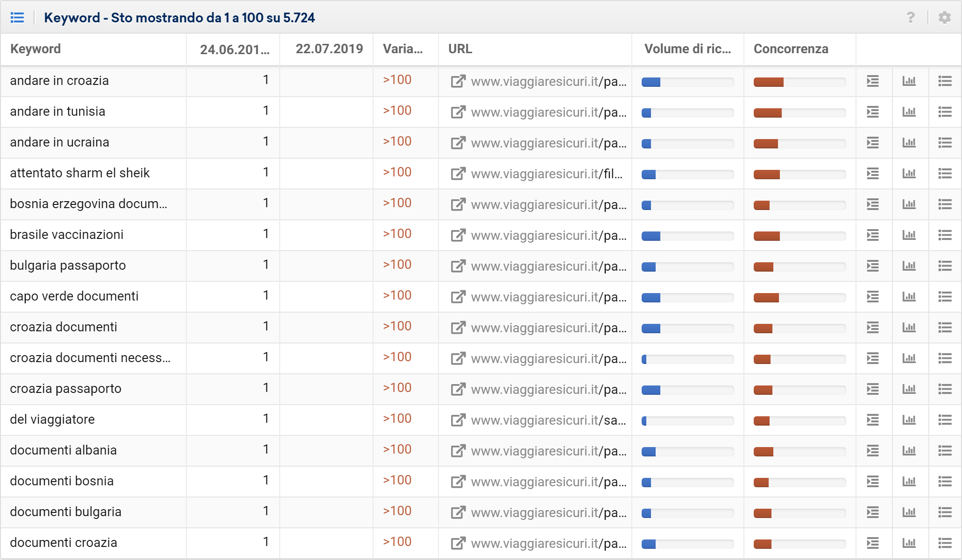Open keyword list icon for attentato sharm el sheik
This screenshot has height=560, width=962.
click(945, 174)
